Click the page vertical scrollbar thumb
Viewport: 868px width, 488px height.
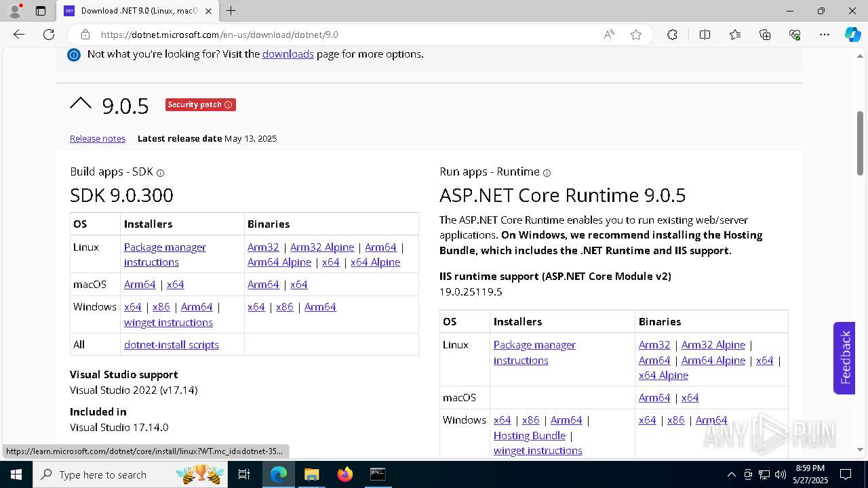pos(861,143)
